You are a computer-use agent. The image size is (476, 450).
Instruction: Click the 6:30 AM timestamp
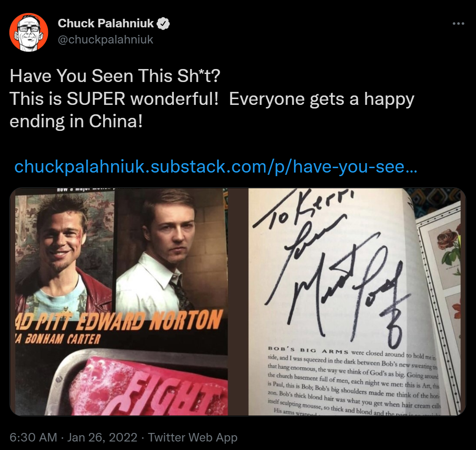34,437
